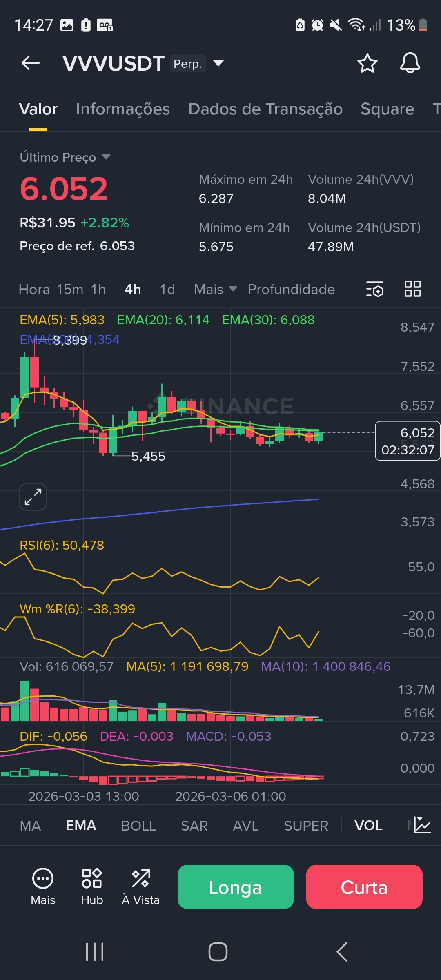Open chart settings icon next to Profundidade
The height and width of the screenshot is (980, 441).
click(x=374, y=289)
